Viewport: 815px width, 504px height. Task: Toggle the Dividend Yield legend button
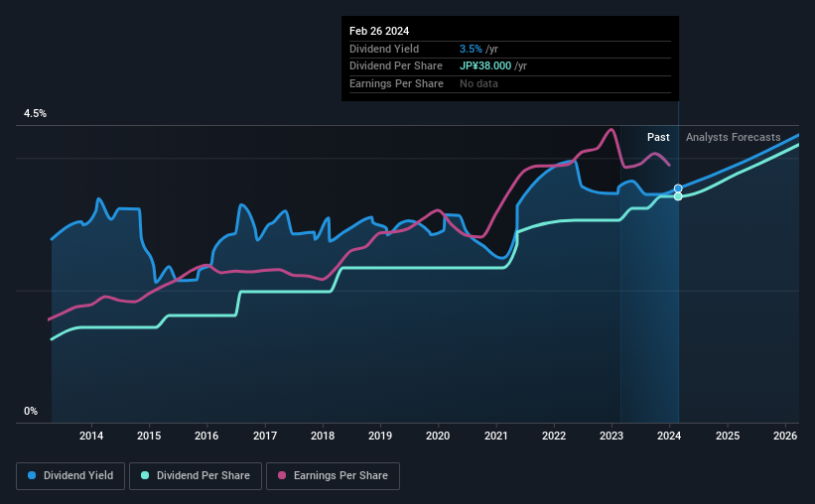(70, 476)
